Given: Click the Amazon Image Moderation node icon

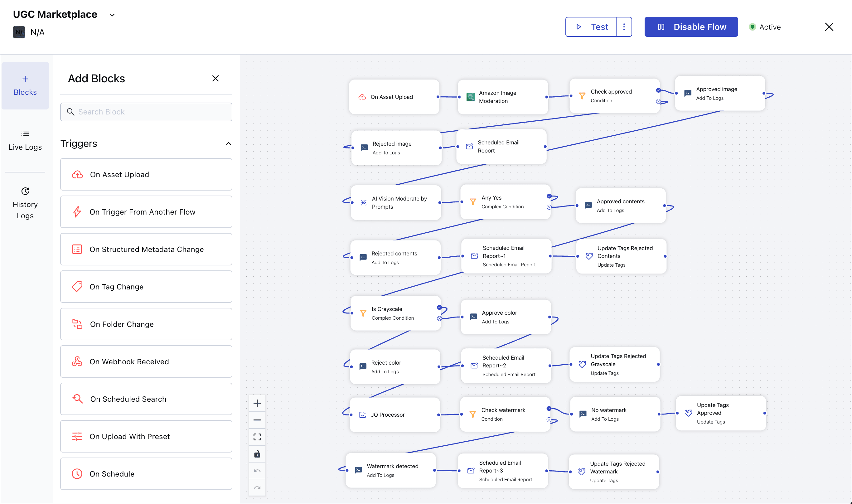Looking at the screenshot, I should coord(470,97).
